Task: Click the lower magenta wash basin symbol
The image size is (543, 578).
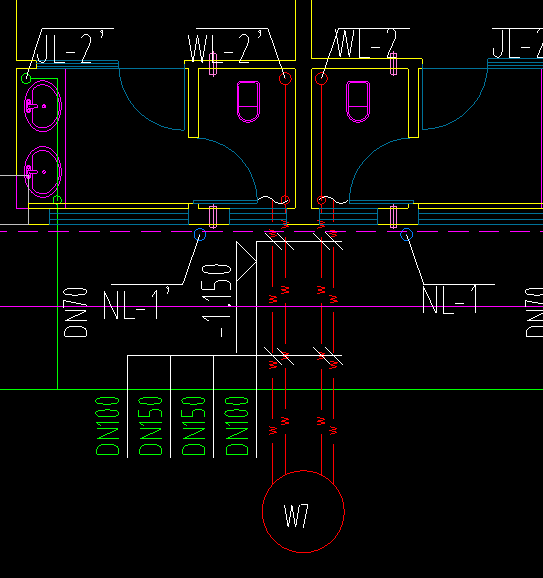Action: (x=43, y=172)
